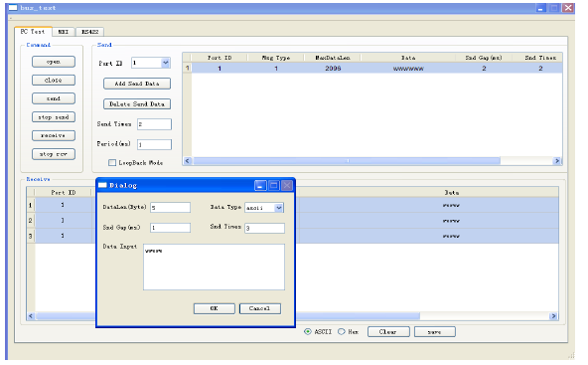
Task: Close the bus_test main window
Action: pos(568,8)
